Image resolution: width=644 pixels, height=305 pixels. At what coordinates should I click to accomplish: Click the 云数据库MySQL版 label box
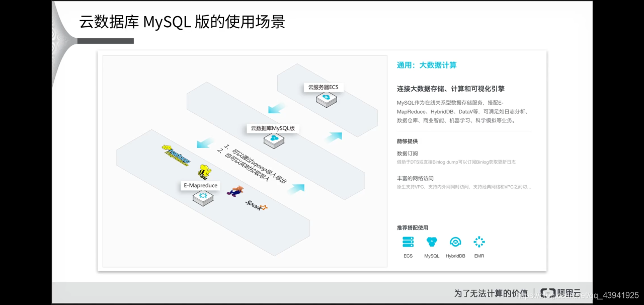pyautogui.click(x=273, y=128)
